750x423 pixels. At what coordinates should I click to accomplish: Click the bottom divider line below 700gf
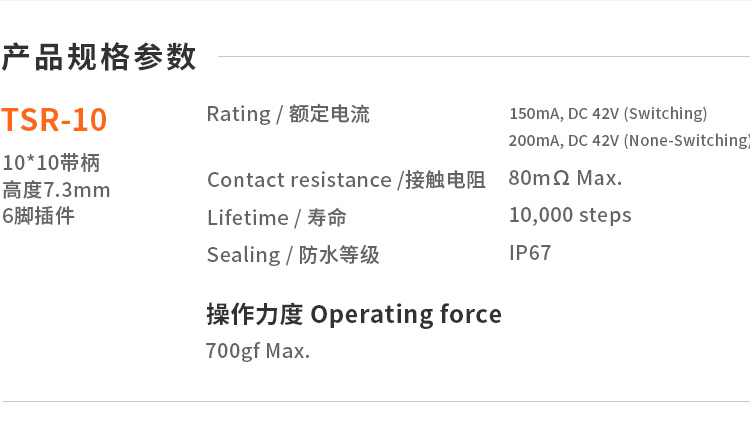coord(375,402)
